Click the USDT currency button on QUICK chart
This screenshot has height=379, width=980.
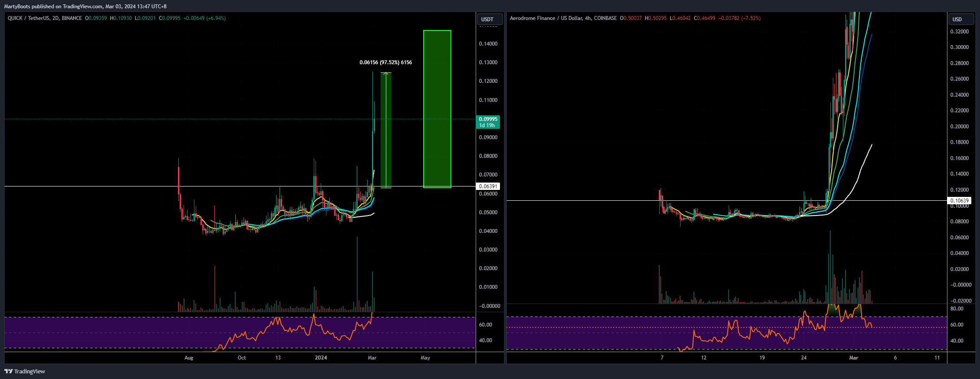tap(490, 19)
